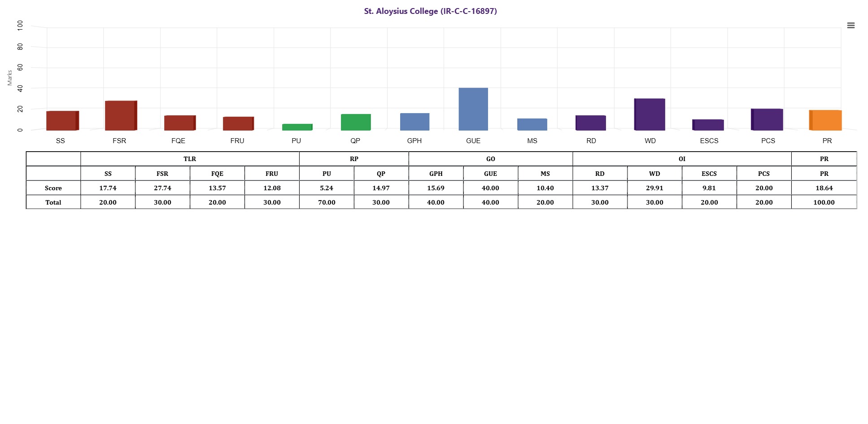Click the FQE bar in the chart
This screenshot has width=868, height=424.
(x=180, y=123)
